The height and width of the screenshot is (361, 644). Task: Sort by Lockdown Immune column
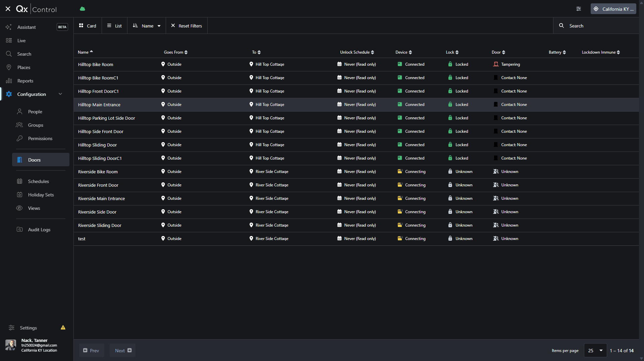[601, 52]
